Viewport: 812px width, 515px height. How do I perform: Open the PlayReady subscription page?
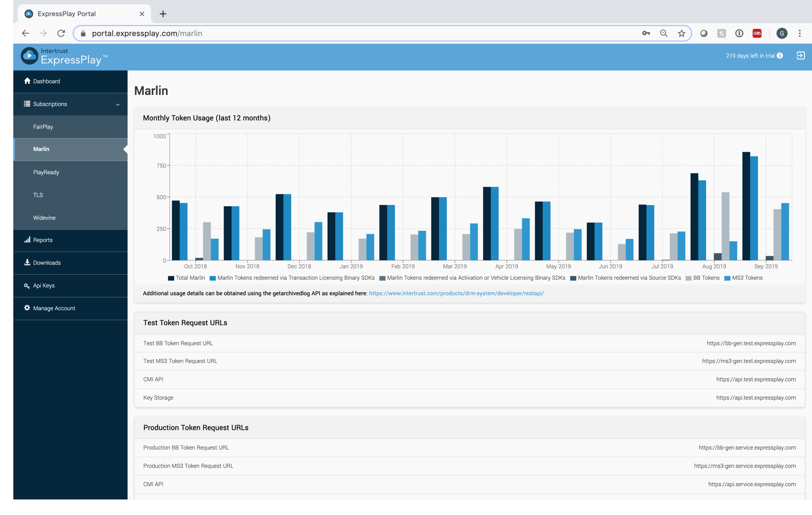pos(46,172)
